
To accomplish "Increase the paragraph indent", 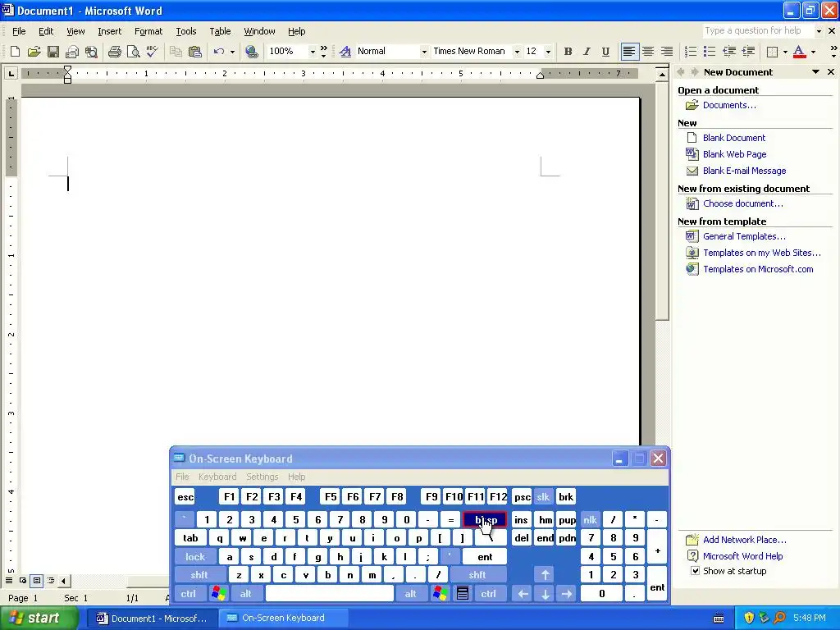I will tap(748, 52).
